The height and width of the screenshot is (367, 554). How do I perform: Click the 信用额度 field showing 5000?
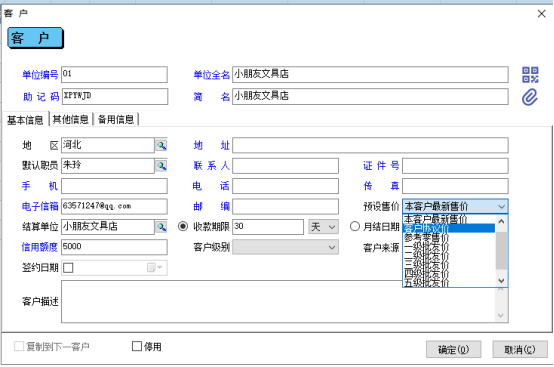point(114,247)
